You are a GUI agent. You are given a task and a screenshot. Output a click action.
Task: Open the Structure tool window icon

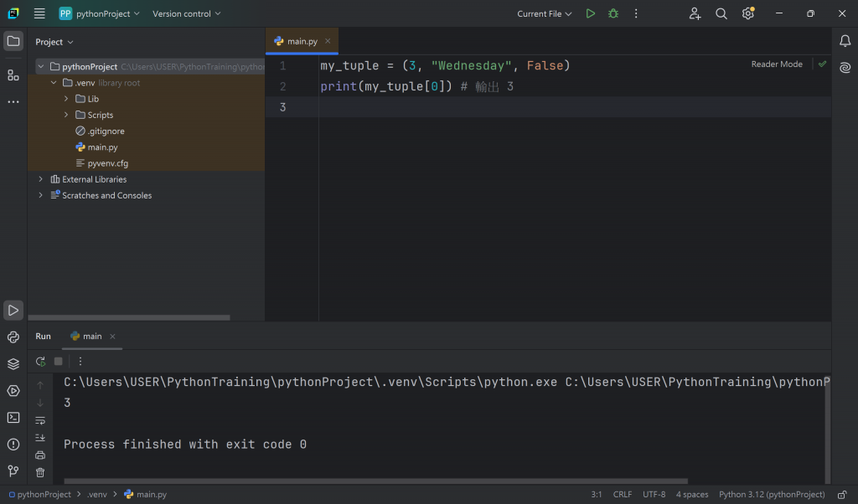coord(13,75)
